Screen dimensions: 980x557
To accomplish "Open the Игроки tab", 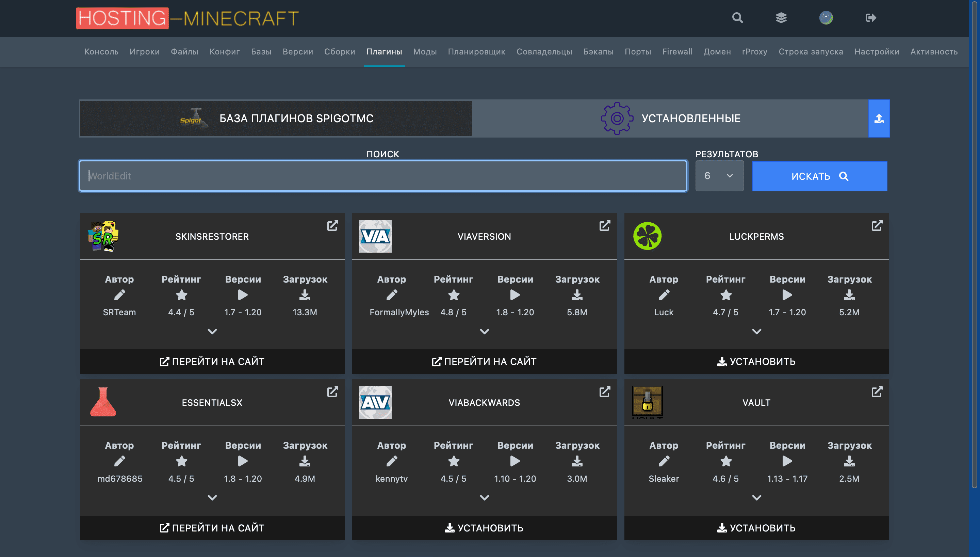I will point(145,52).
